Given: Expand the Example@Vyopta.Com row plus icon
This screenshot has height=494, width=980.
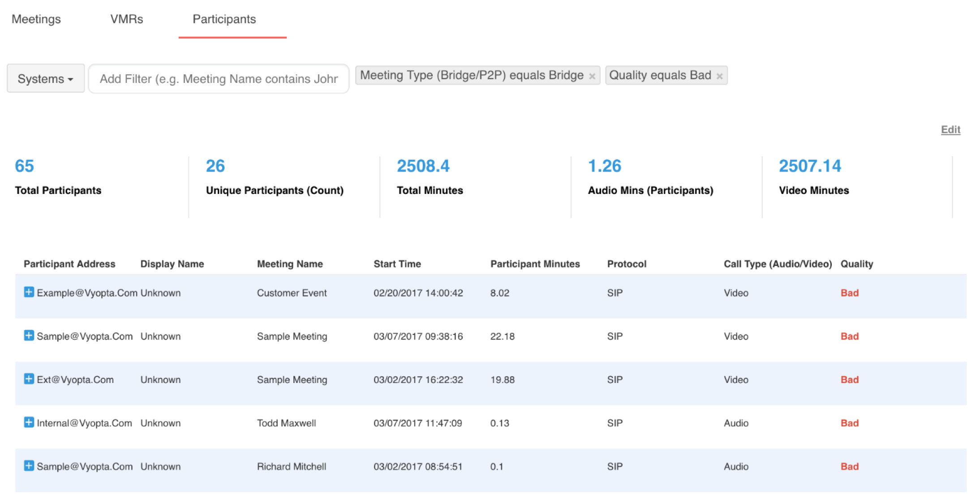Looking at the screenshot, I should tap(29, 292).
